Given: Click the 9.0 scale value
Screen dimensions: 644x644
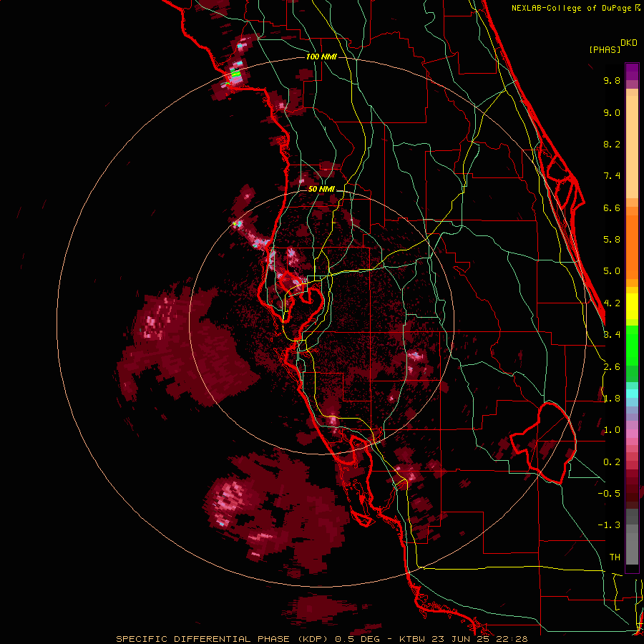Looking at the screenshot, I should (x=612, y=112).
